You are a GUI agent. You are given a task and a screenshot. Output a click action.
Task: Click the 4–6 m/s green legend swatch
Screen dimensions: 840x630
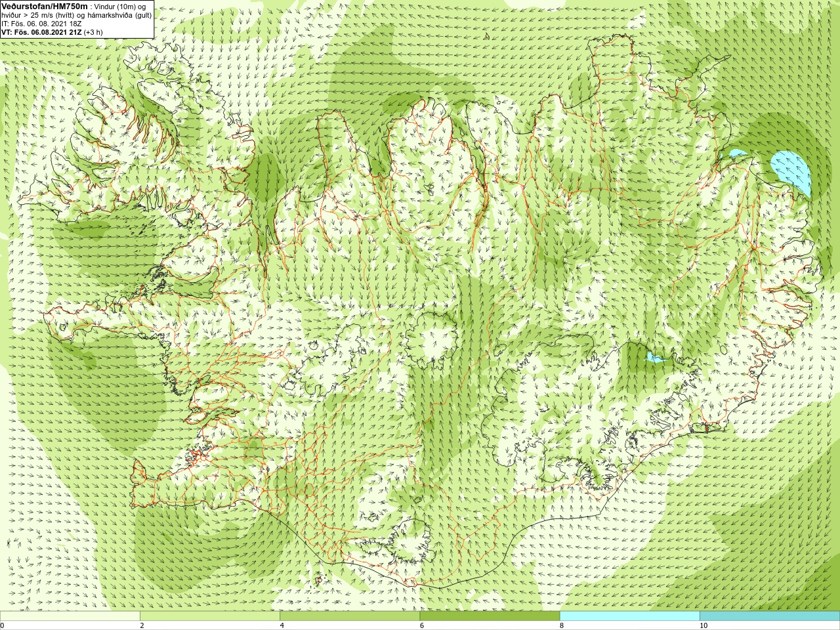tap(350, 616)
